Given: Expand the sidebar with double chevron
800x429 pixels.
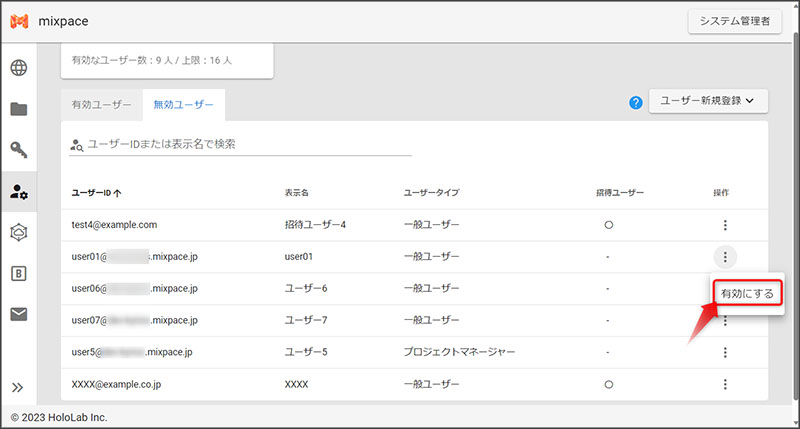Looking at the screenshot, I should (x=18, y=387).
